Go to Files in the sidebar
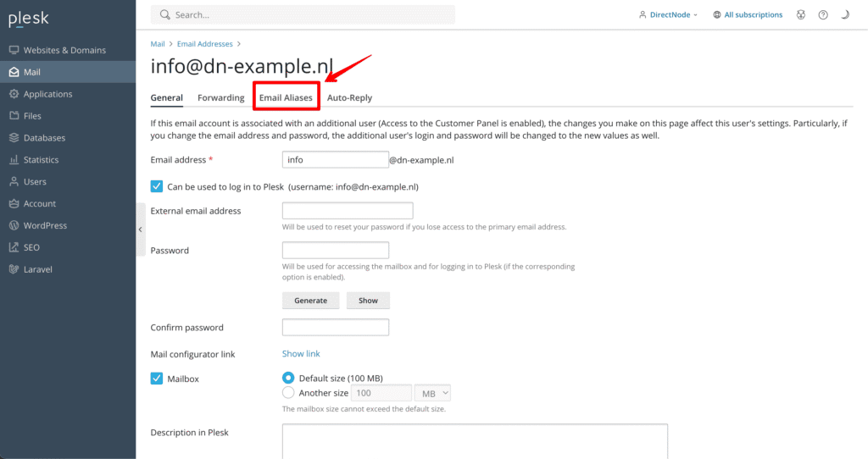Screen dimensions: 868x459 [32, 116]
